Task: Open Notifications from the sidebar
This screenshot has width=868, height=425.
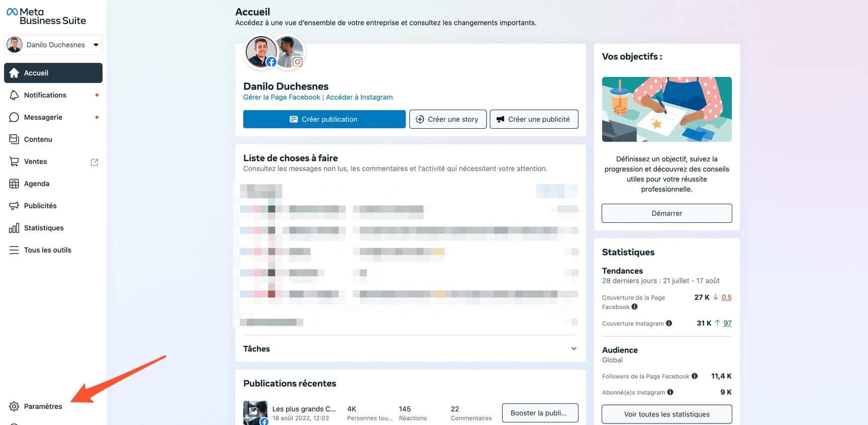Action: pyautogui.click(x=53, y=95)
